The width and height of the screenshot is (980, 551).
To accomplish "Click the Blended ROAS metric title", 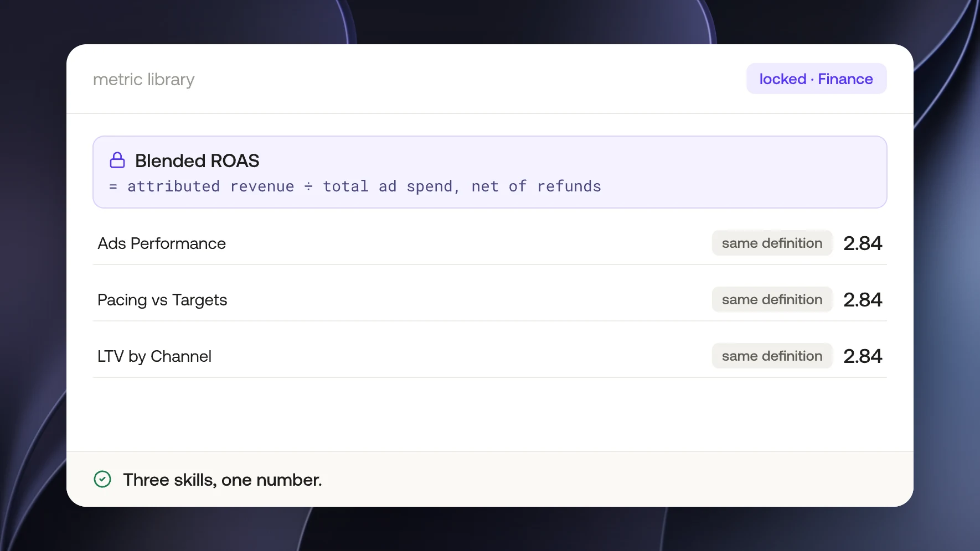I will [197, 160].
